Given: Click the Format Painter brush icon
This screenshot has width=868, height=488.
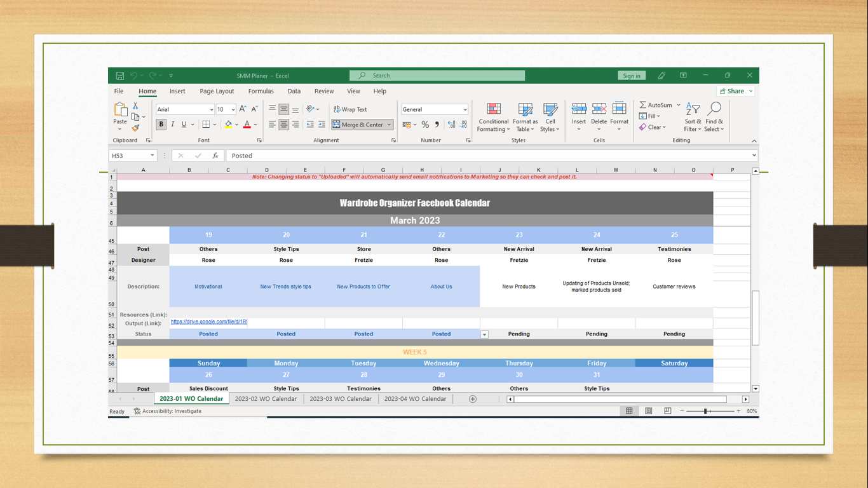Looking at the screenshot, I should (x=135, y=128).
